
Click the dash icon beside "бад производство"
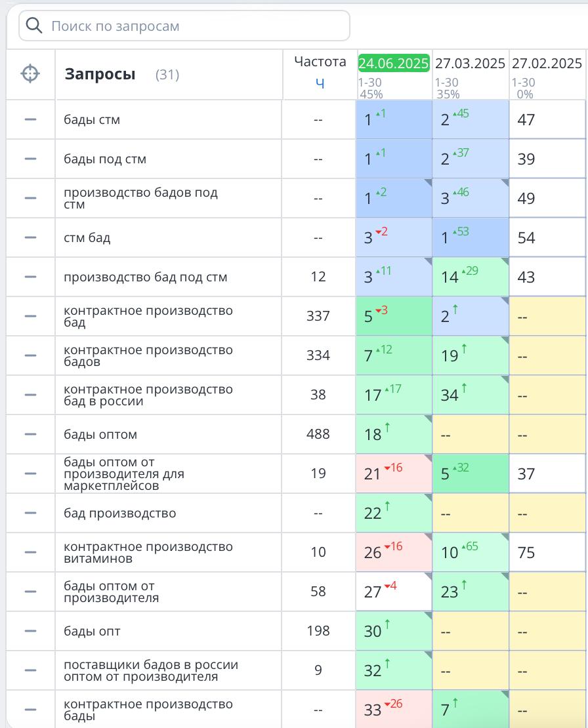[30, 513]
